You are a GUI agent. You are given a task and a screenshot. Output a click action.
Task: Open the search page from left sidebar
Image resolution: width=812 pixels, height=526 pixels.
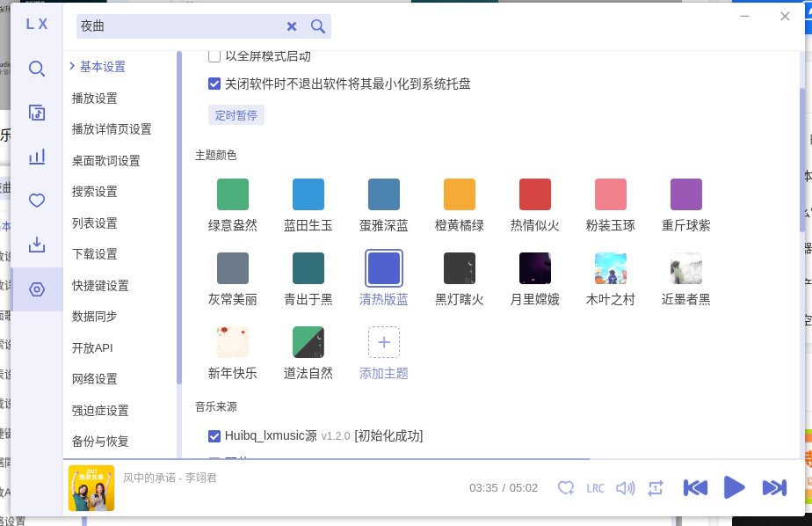point(37,69)
